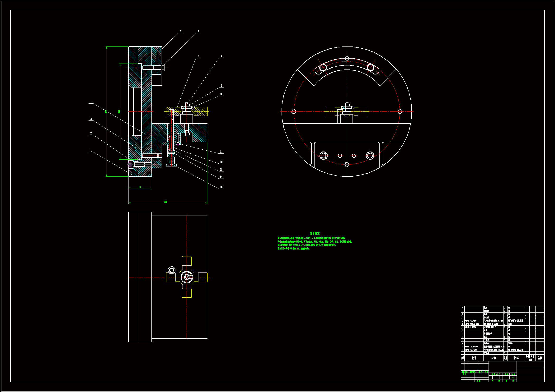This screenshot has height=392, width=555.
Task: Select part callout number 11
Action: pyautogui.click(x=221, y=152)
